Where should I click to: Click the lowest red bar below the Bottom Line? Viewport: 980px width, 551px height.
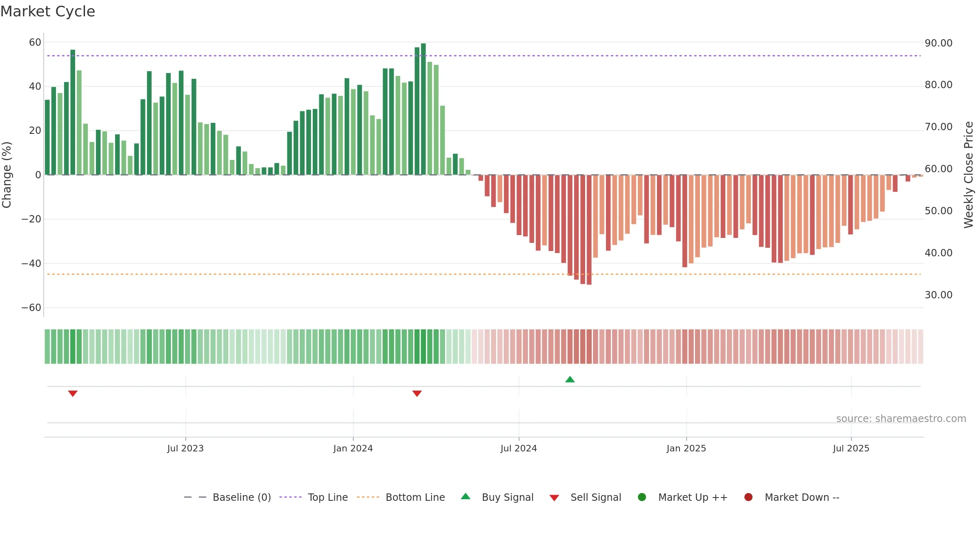pos(589,230)
